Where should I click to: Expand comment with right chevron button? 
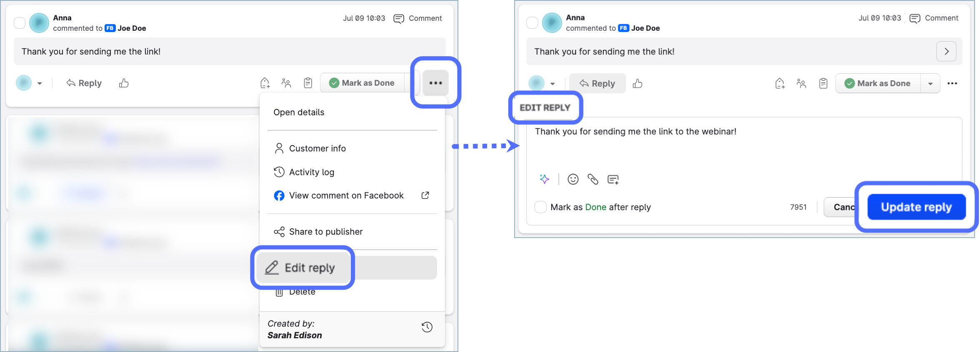click(x=946, y=52)
